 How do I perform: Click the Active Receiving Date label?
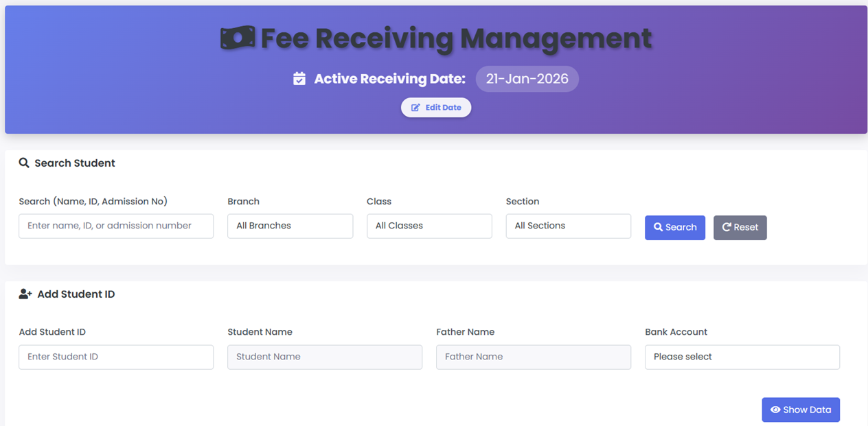[x=389, y=79]
